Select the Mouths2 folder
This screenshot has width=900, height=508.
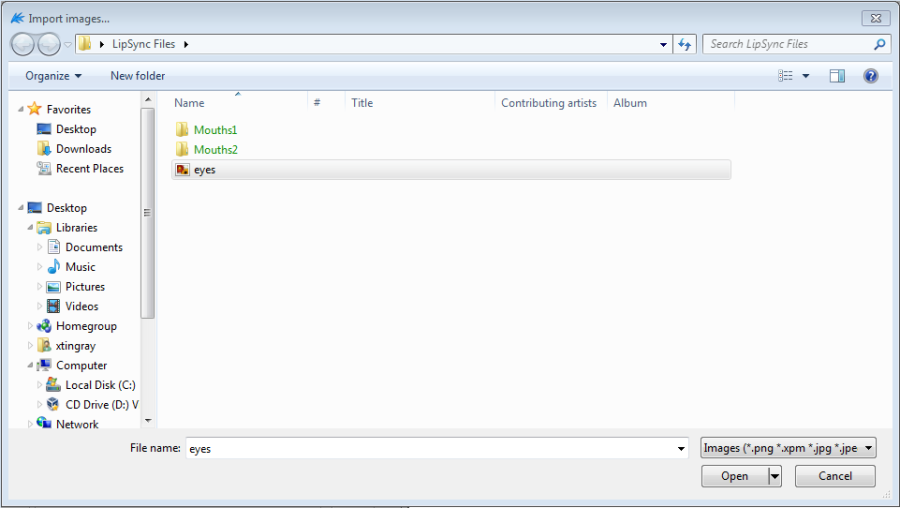(215, 150)
